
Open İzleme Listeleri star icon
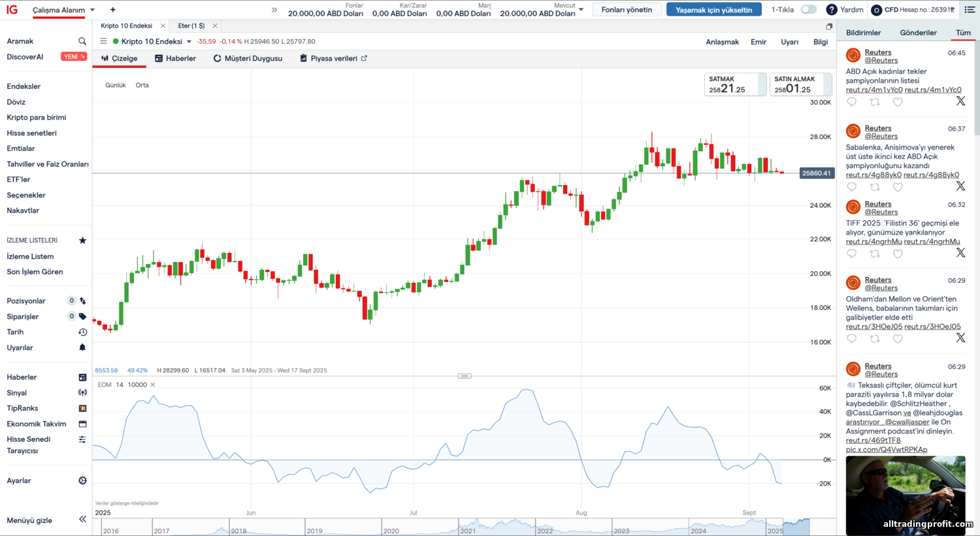pyautogui.click(x=82, y=241)
